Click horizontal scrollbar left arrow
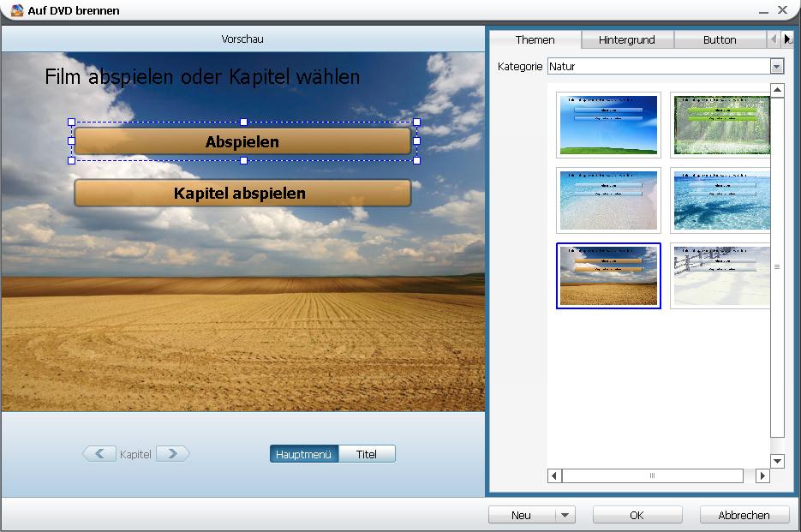Viewport: 801px width, 532px height. tap(554, 475)
